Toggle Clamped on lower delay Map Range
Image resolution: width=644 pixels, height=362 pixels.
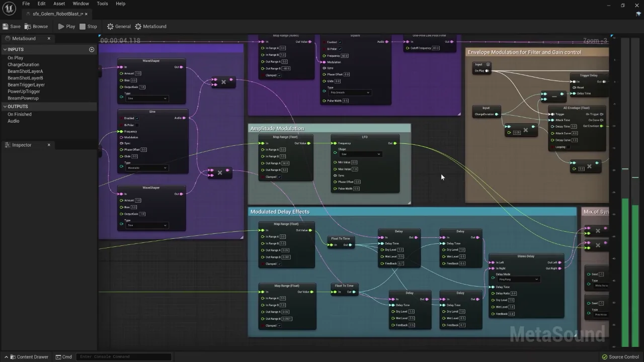280,326
